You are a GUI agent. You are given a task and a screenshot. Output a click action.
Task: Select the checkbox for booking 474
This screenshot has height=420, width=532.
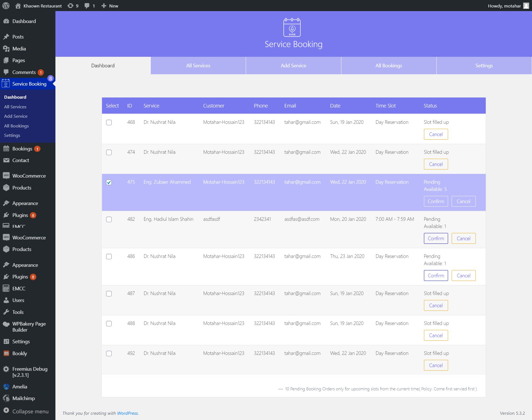coord(109,152)
